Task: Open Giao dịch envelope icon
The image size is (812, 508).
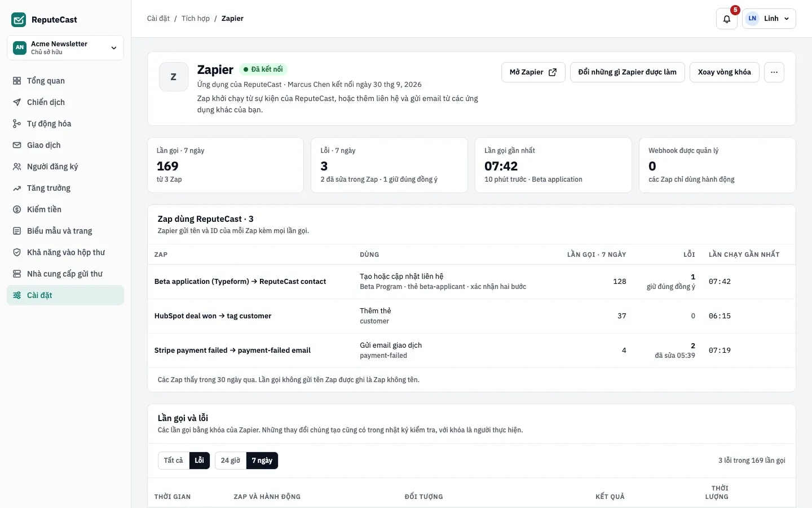Action: pos(17,145)
